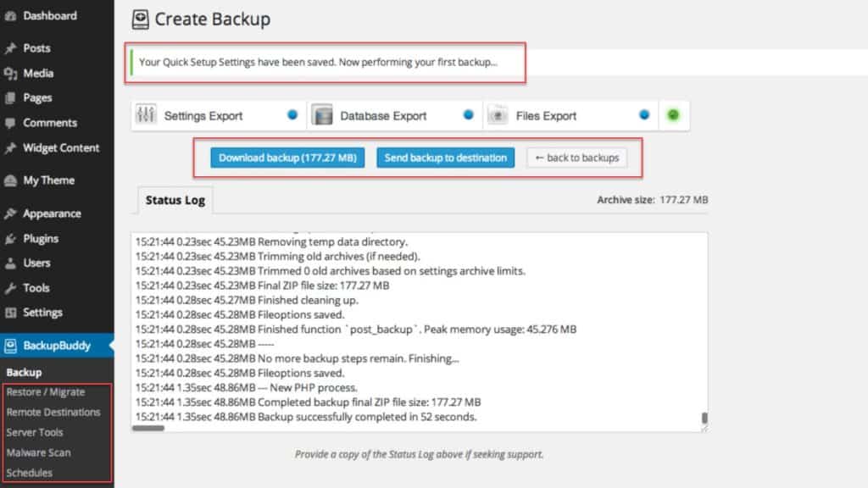Expand the Files Export section indicator
Screen dimensions: 868x488
tap(645, 113)
